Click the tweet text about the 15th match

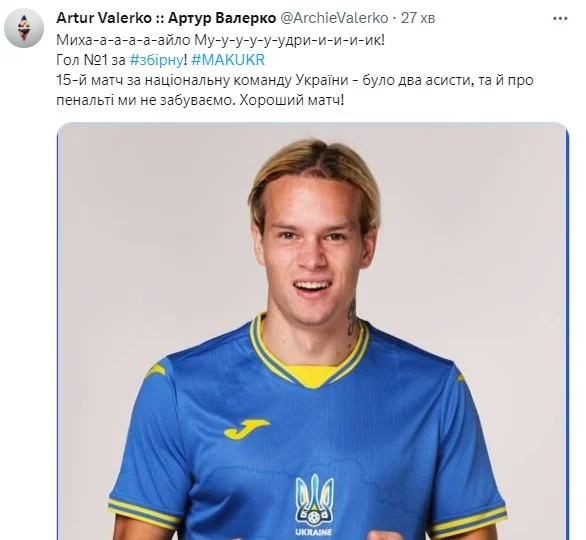click(x=294, y=90)
